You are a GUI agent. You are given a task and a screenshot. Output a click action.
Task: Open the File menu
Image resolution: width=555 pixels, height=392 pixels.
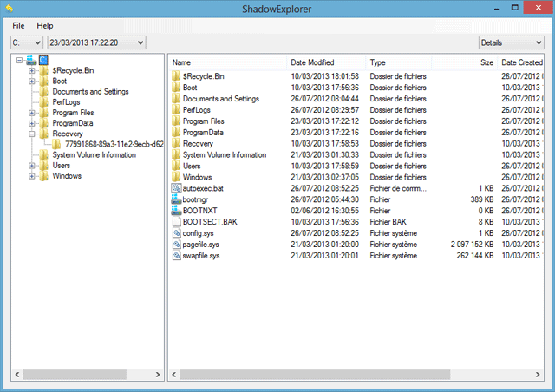click(19, 26)
